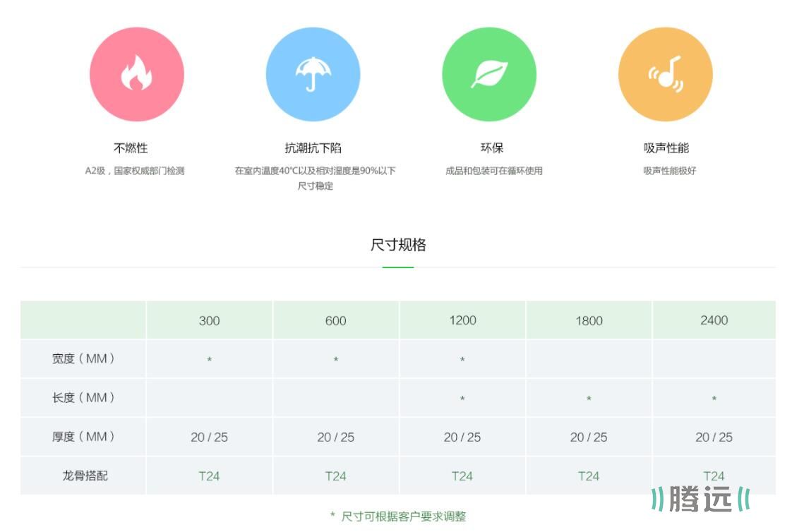Select the 300 column header
The width and height of the screenshot is (792, 532).
[x=209, y=320]
